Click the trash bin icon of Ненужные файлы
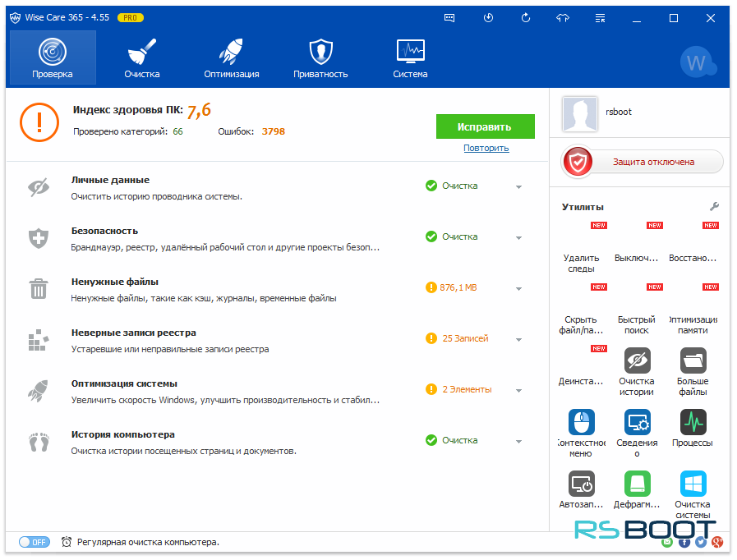The height and width of the screenshot is (560, 737). 39,288
